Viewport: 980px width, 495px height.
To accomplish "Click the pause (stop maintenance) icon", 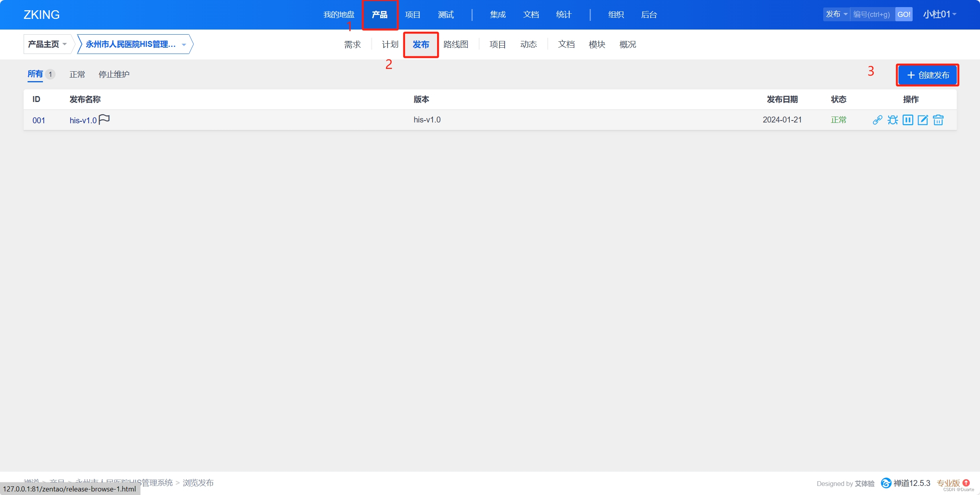I will click(x=908, y=120).
